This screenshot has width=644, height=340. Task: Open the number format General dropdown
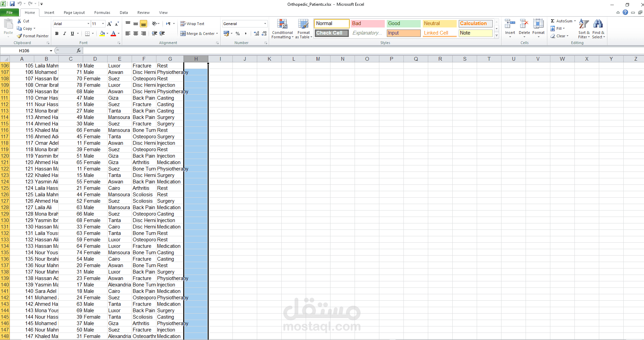[265, 24]
